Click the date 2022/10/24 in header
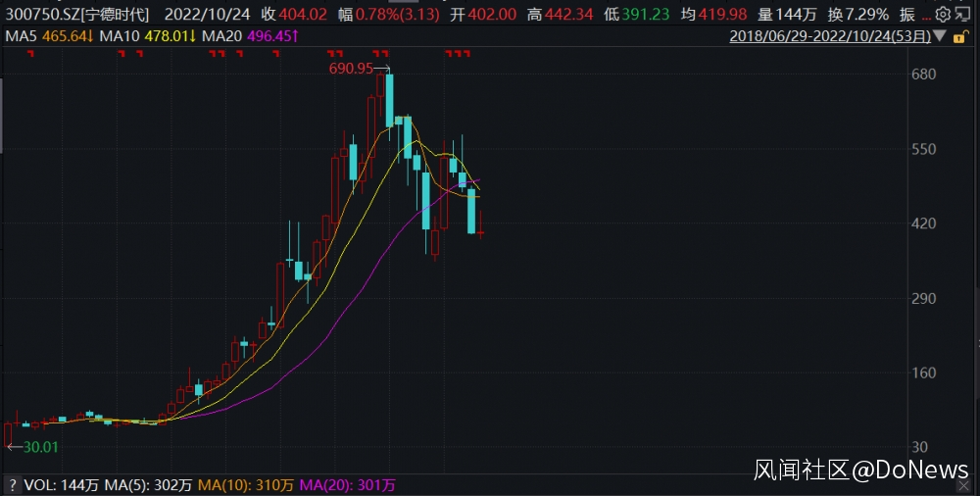 [x=207, y=15]
